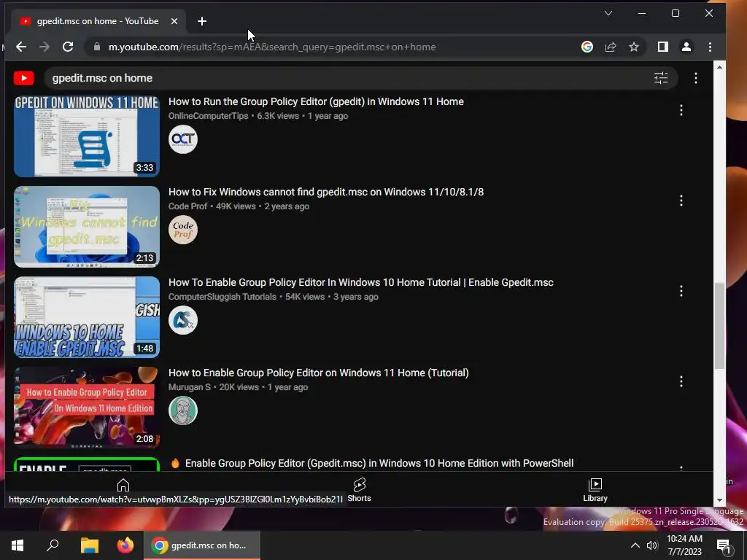Open the Shorts tab

click(359, 490)
